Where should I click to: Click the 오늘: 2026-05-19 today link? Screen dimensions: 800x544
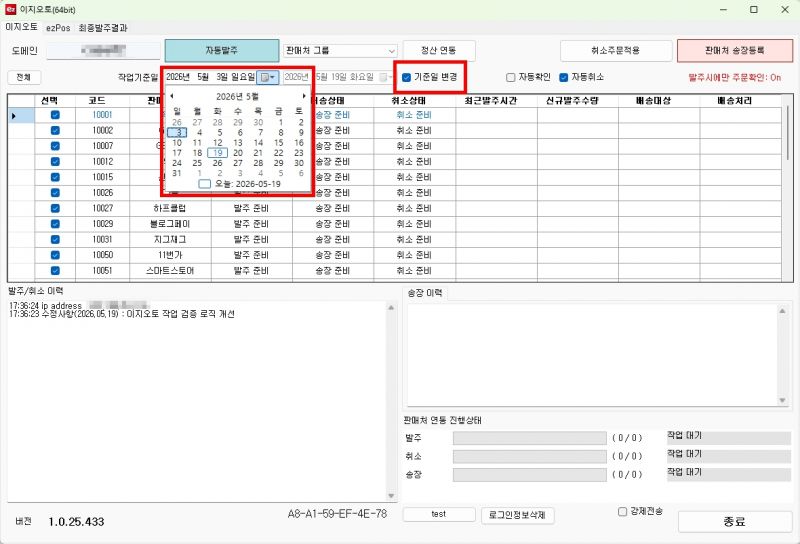[x=247, y=184]
